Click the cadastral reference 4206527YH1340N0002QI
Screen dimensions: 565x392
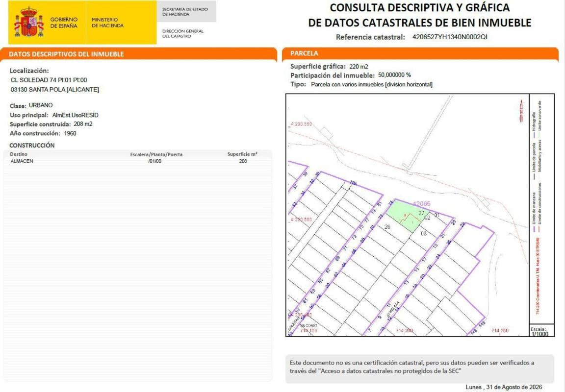pos(450,37)
